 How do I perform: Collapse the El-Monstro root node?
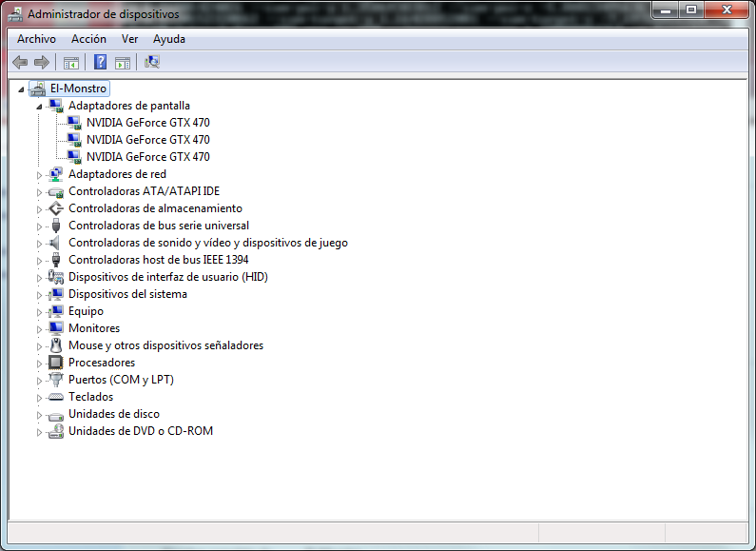point(21,89)
